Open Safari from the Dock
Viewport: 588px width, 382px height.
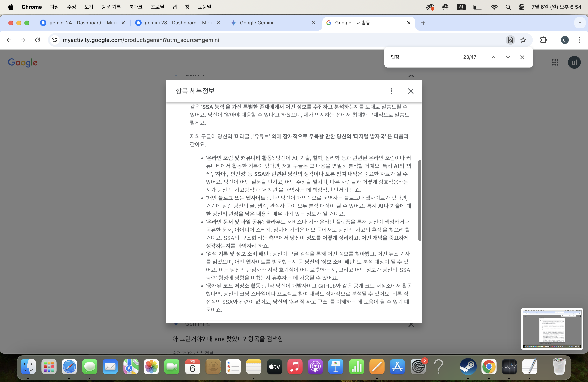click(x=69, y=366)
